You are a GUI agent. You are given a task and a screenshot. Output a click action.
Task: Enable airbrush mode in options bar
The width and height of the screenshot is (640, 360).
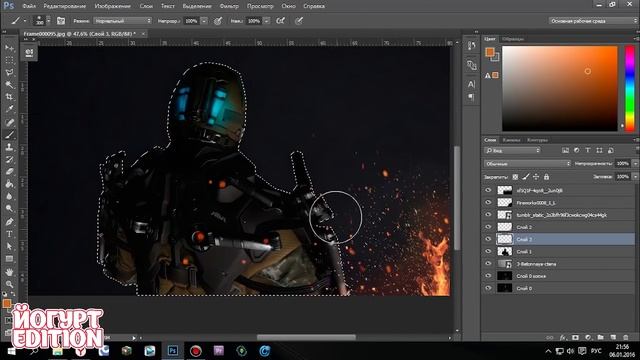click(x=280, y=21)
